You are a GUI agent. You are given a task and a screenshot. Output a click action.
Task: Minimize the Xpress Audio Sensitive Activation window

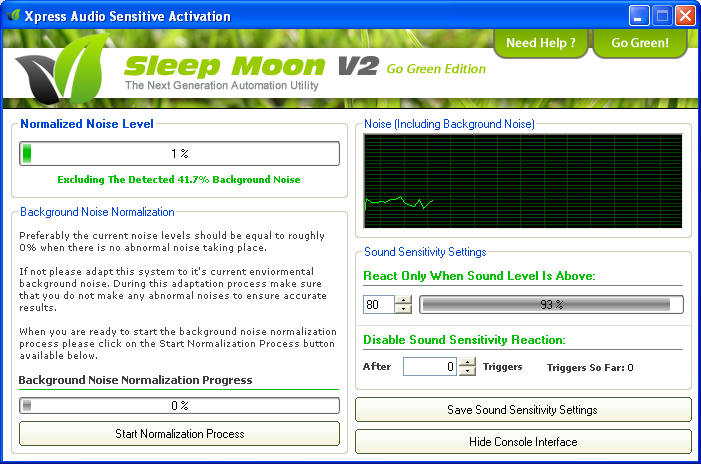pyautogui.click(x=639, y=16)
